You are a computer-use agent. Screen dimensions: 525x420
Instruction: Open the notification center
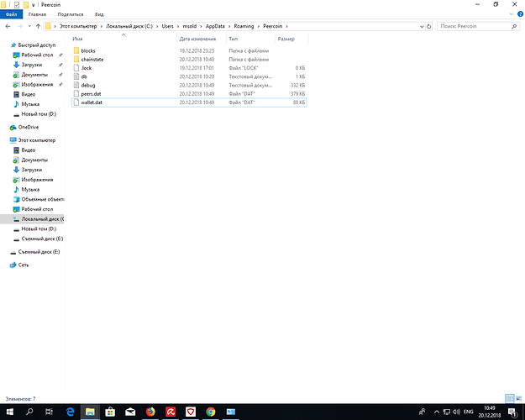512,412
